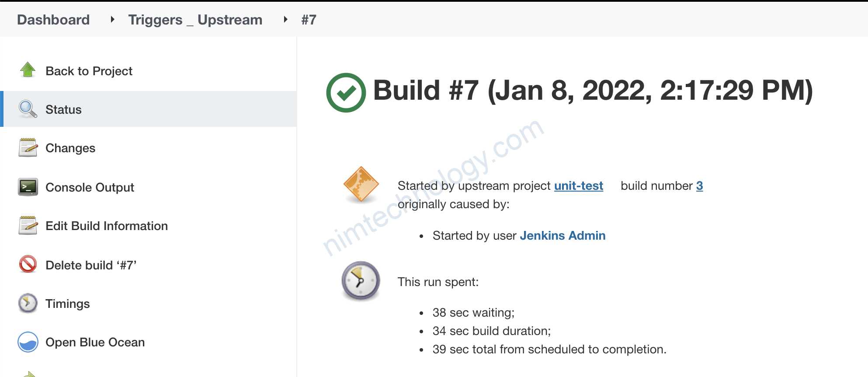Click the red Delete build stop icon
The width and height of the screenshot is (868, 377).
point(27,265)
